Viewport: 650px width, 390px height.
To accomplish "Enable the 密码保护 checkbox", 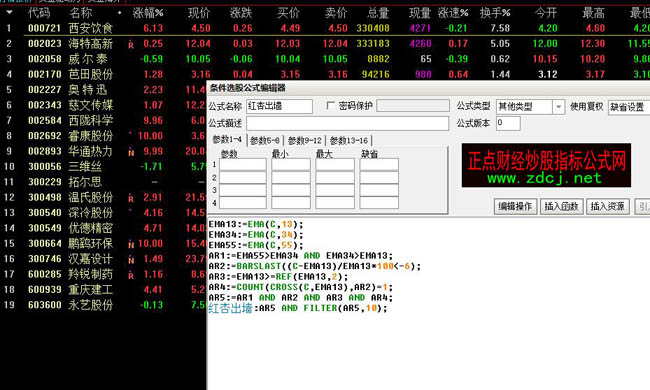I will coord(330,106).
